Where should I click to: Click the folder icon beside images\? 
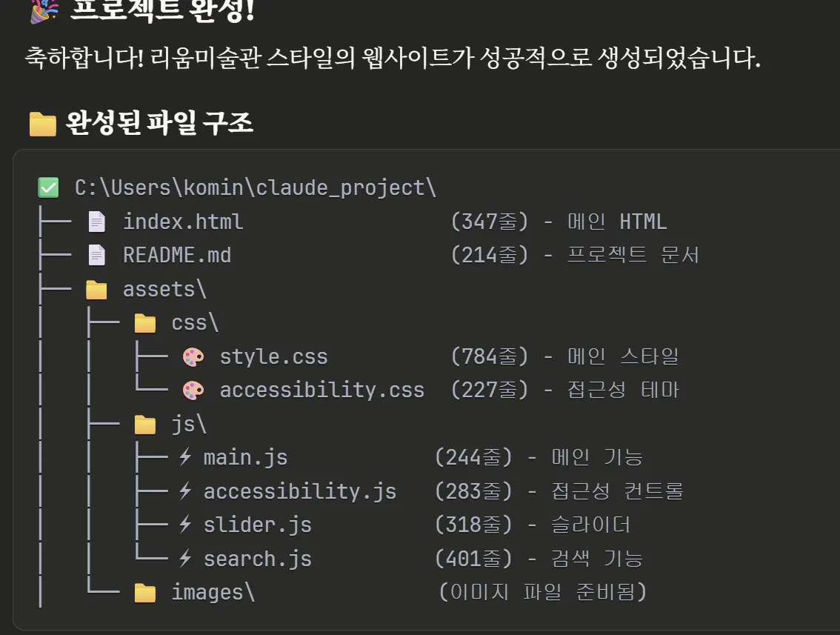[144, 594]
